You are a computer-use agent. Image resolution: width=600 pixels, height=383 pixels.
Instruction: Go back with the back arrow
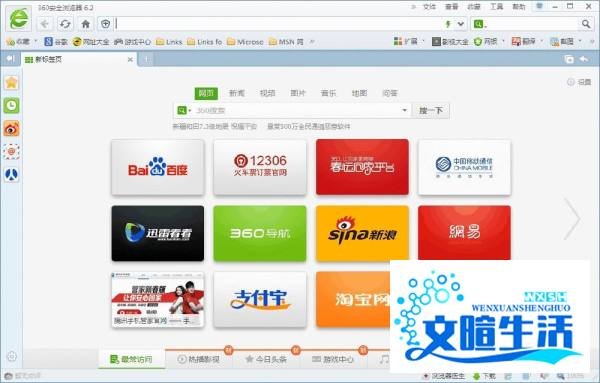pos(44,24)
